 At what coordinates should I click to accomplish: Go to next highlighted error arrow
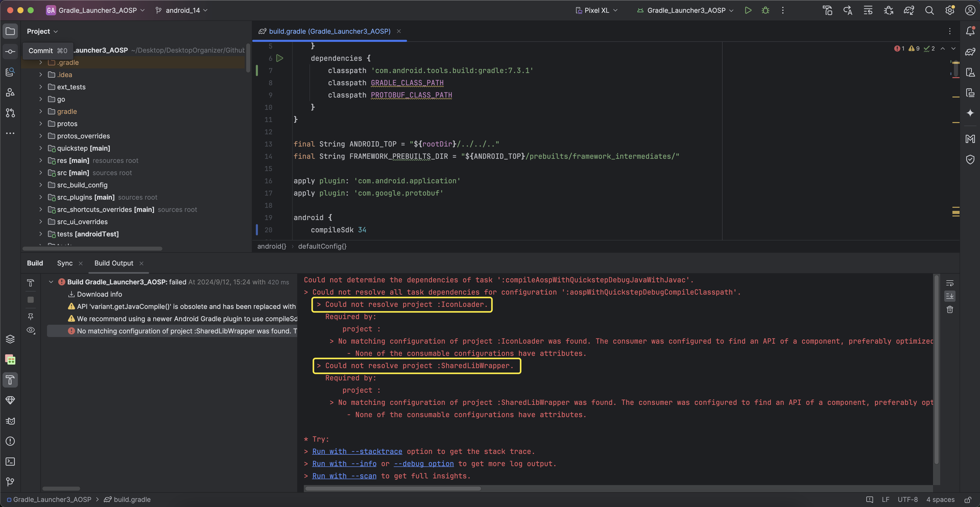(x=953, y=48)
